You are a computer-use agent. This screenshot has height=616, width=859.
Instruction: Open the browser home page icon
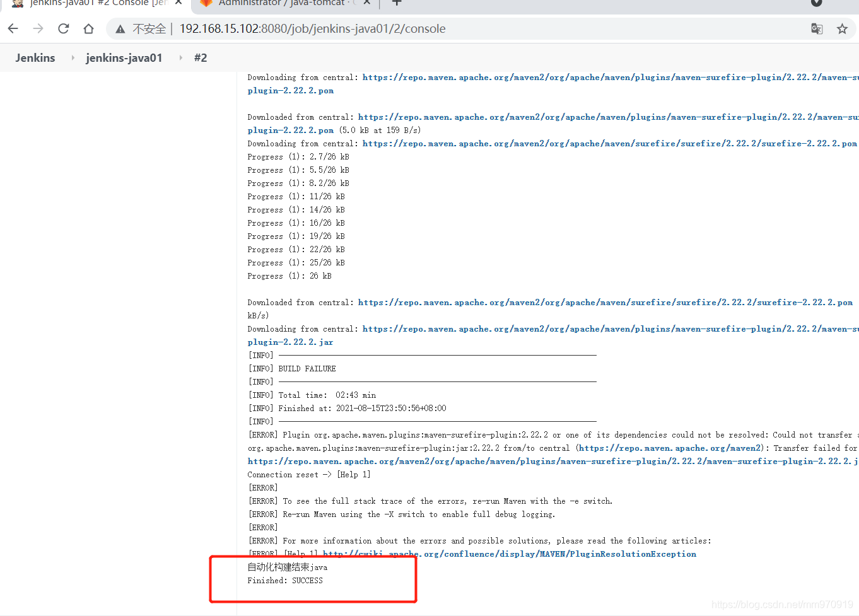pos(89,28)
